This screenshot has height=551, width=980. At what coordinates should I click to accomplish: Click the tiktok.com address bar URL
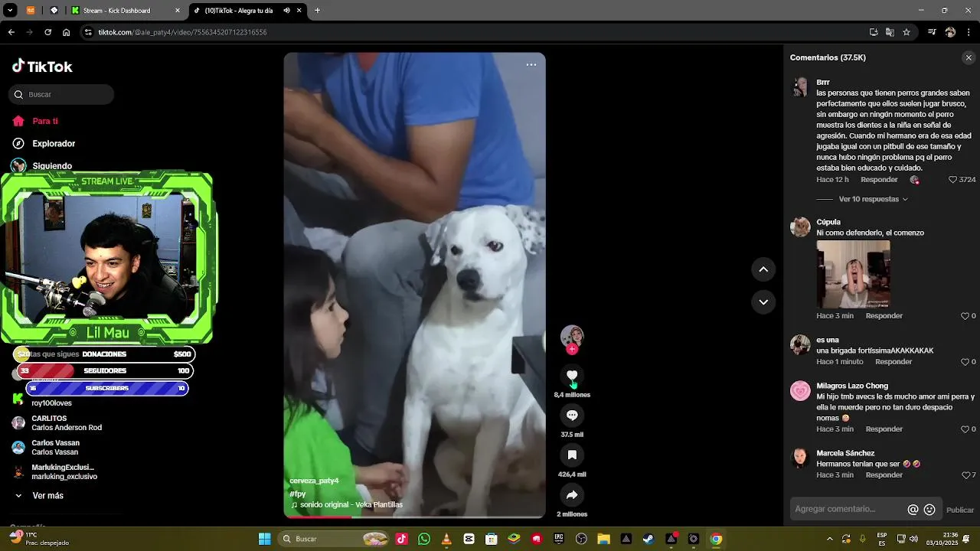pyautogui.click(x=182, y=32)
